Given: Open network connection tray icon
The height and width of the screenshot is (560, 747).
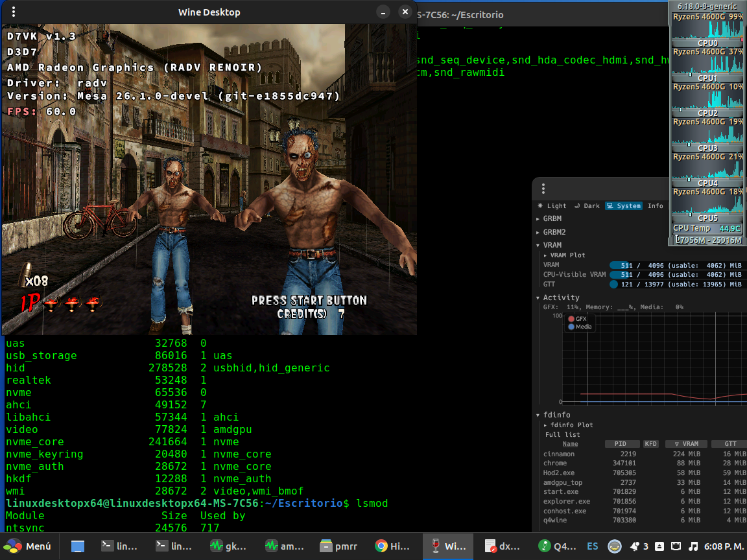Looking at the screenshot, I should (x=676, y=546).
